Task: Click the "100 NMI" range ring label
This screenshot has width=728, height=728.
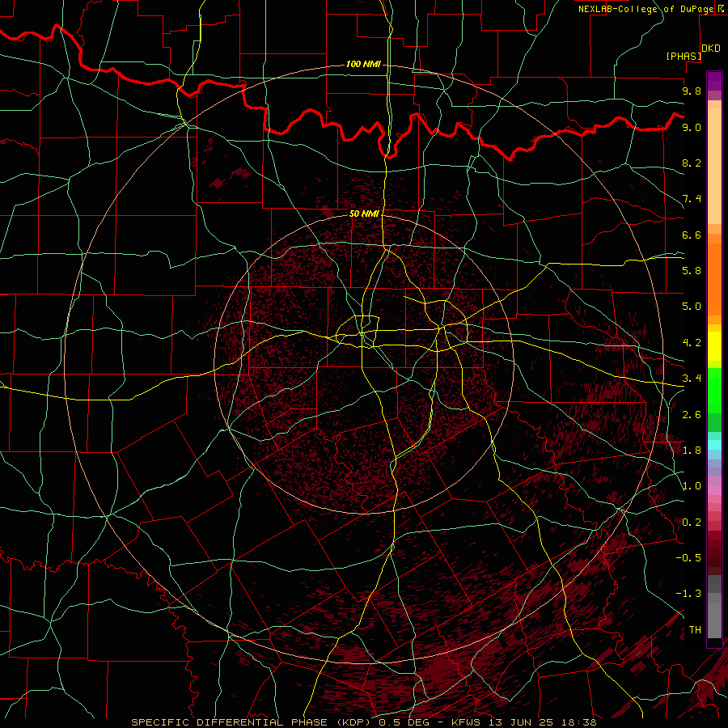Action: [363, 64]
